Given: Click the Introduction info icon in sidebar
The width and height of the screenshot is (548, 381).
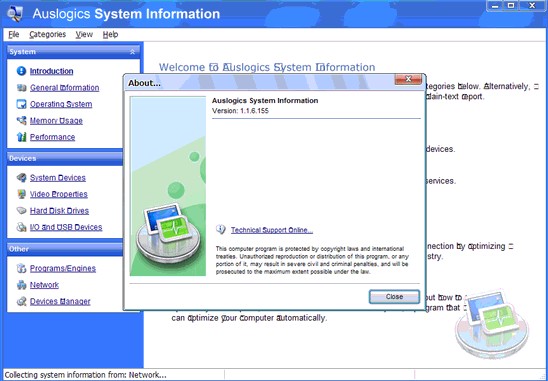Looking at the screenshot, I should pyautogui.click(x=21, y=71).
